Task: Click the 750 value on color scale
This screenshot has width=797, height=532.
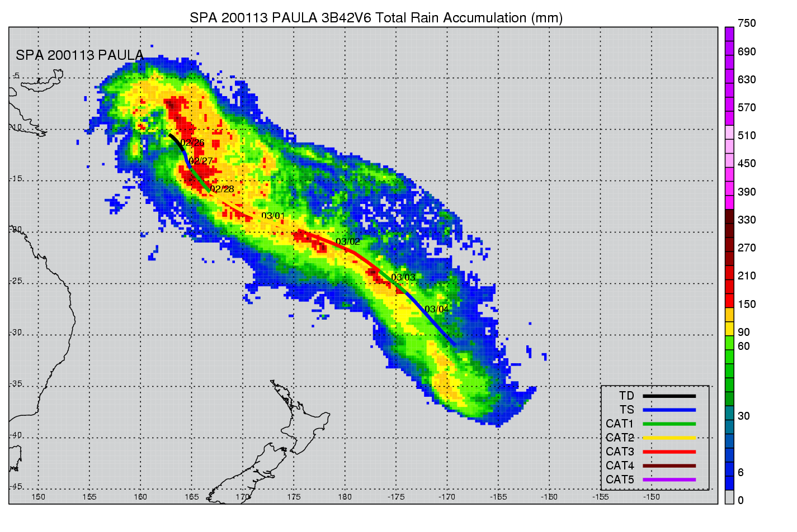Action: [747, 23]
